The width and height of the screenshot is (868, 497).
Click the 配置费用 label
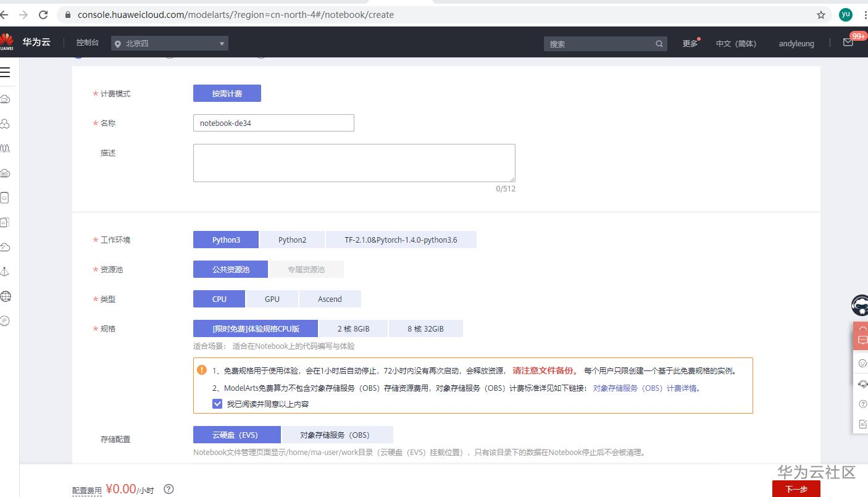[x=87, y=490]
